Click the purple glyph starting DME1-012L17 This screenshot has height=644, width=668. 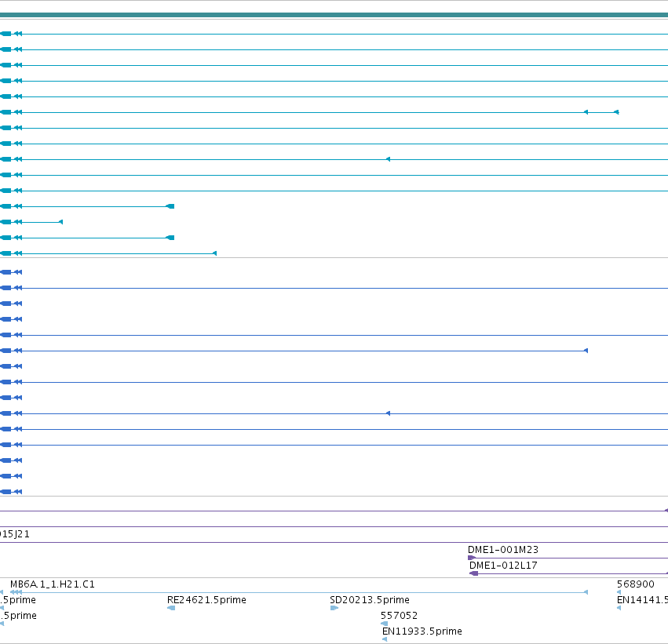tap(474, 573)
